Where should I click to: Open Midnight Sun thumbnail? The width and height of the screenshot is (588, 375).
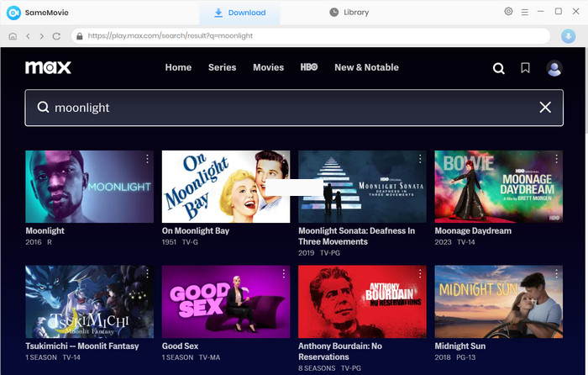click(x=499, y=302)
